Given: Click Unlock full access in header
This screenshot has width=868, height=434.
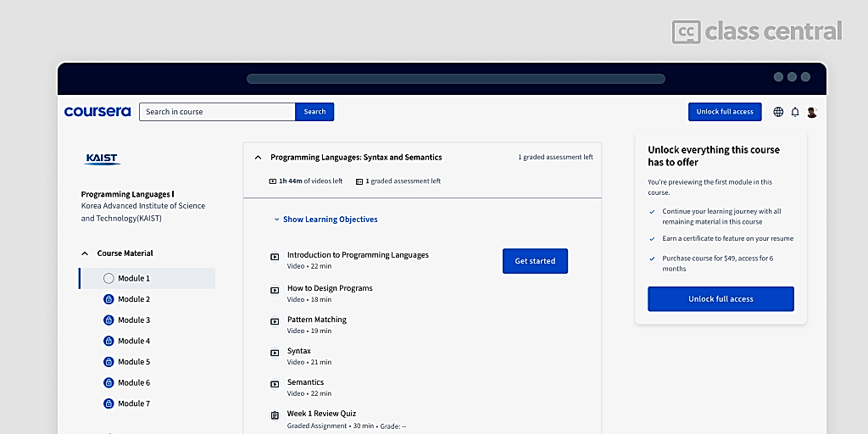Looking at the screenshot, I should click(725, 112).
